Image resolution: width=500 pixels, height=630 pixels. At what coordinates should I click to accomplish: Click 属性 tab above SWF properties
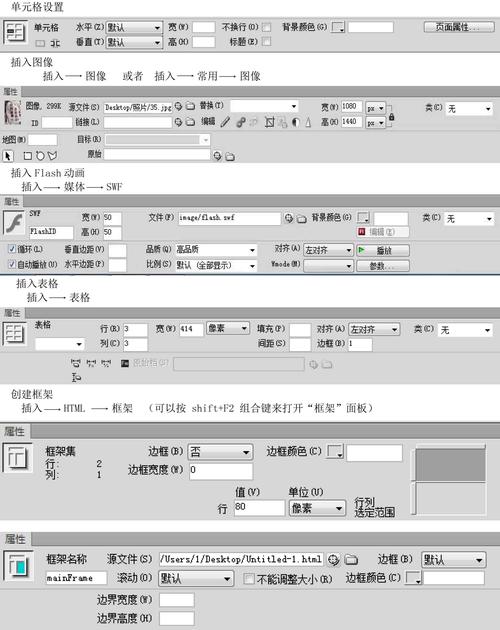(11, 201)
